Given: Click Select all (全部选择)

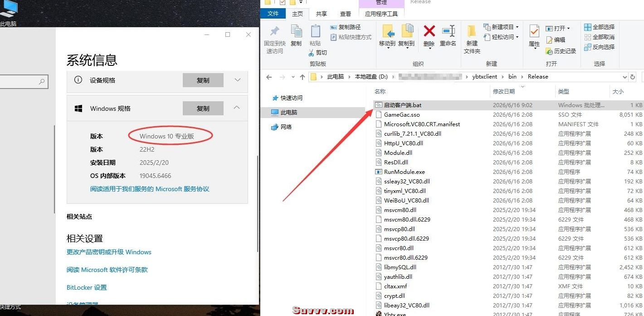Looking at the screenshot, I should point(600,27).
